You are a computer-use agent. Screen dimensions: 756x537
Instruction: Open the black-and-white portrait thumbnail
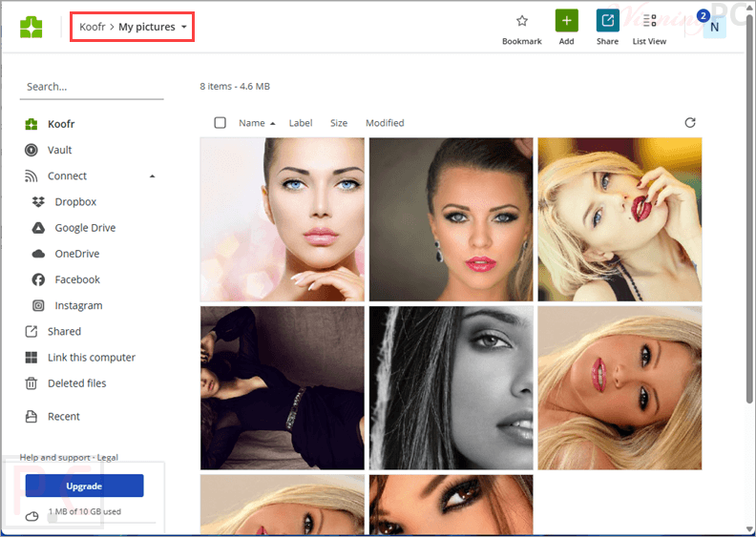pos(451,388)
